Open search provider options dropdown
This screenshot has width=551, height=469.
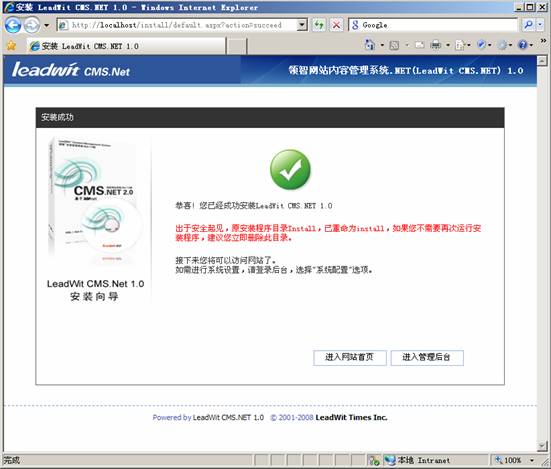click(x=540, y=25)
